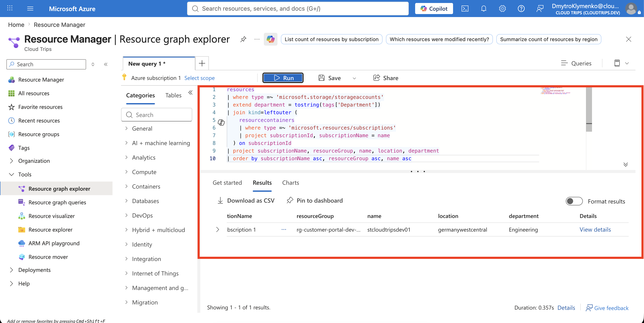
Task: Click the query editor vertical scrollbar
Action: 589,109
